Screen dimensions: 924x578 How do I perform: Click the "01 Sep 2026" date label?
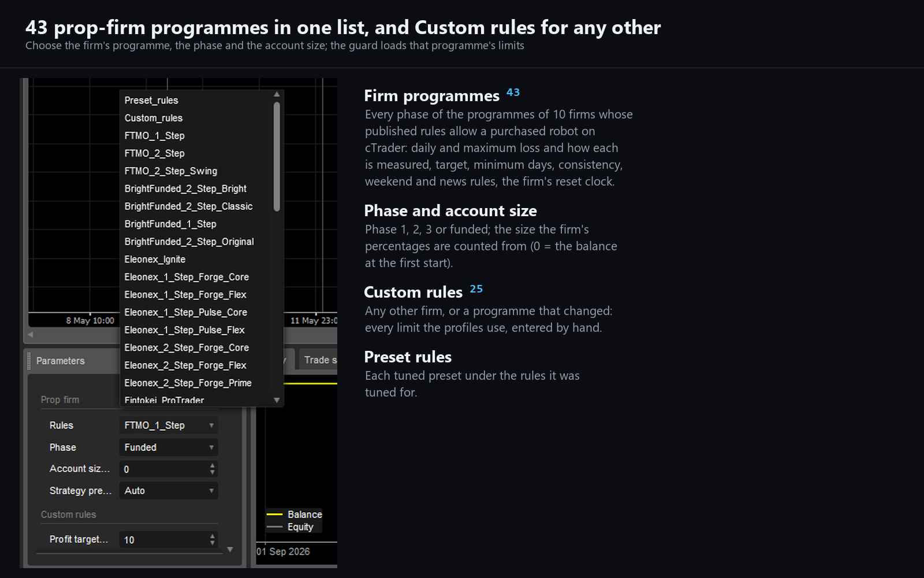tap(283, 551)
